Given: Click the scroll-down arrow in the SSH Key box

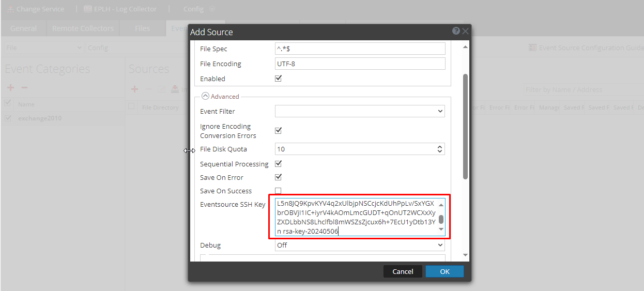Looking at the screenshot, I should click(441, 229).
